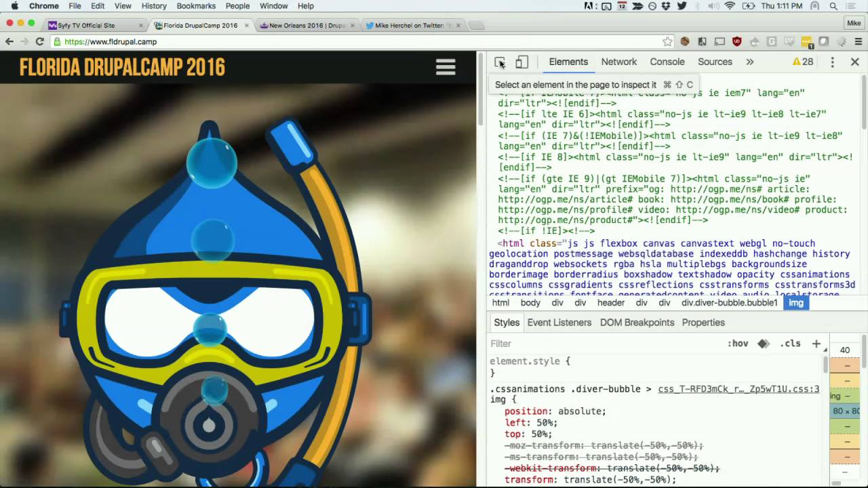
Task: Open the Bookmarks menu
Action: (x=196, y=6)
